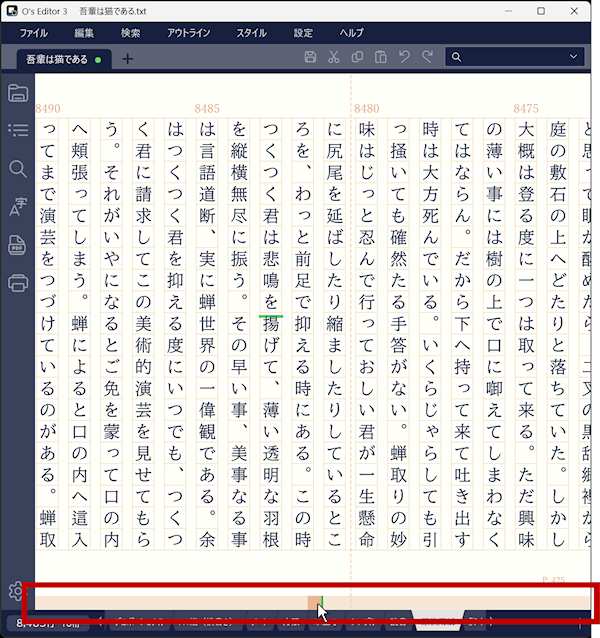Open the file folder sidebar icon
600x638 pixels.
tap(18, 93)
